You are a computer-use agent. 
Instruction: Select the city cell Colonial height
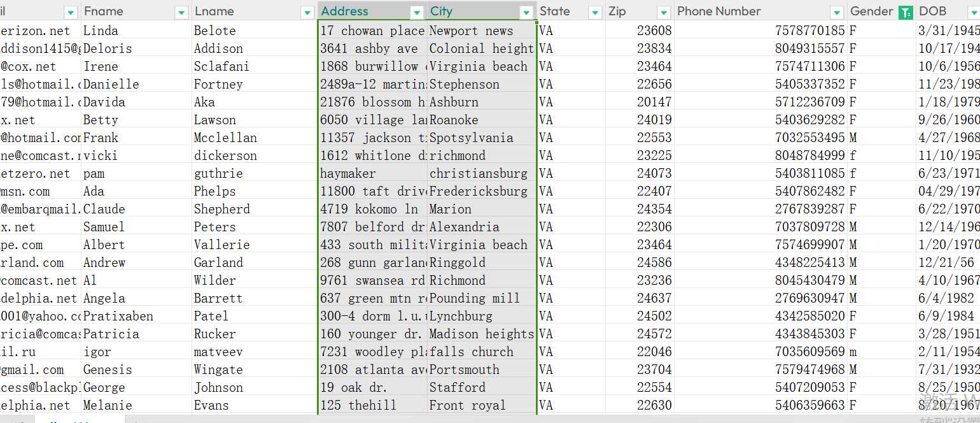(x=482, y=48)
